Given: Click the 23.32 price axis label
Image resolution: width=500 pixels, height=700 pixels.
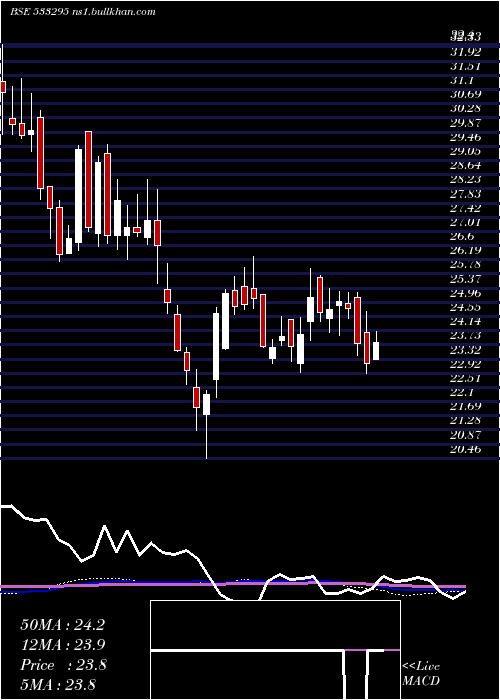Looking at the screenshot, I should [466, 350].
